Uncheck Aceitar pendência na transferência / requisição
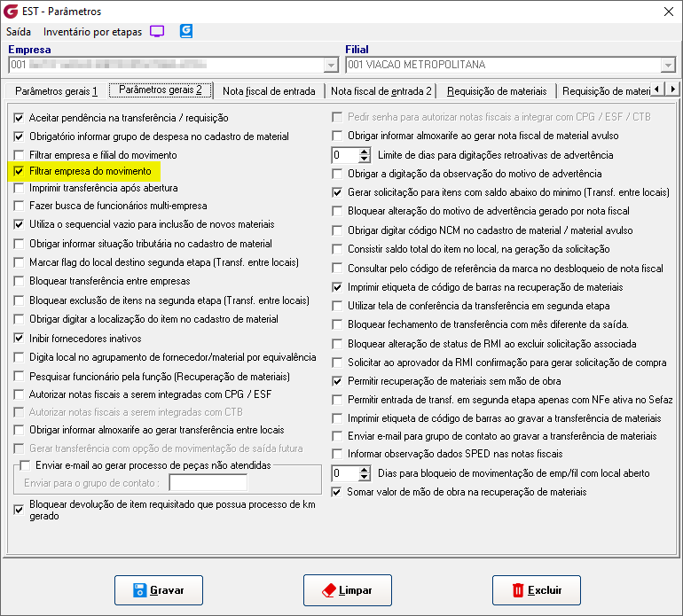The height and width of the screenshot is (616, 683). (x=19, y=118)
